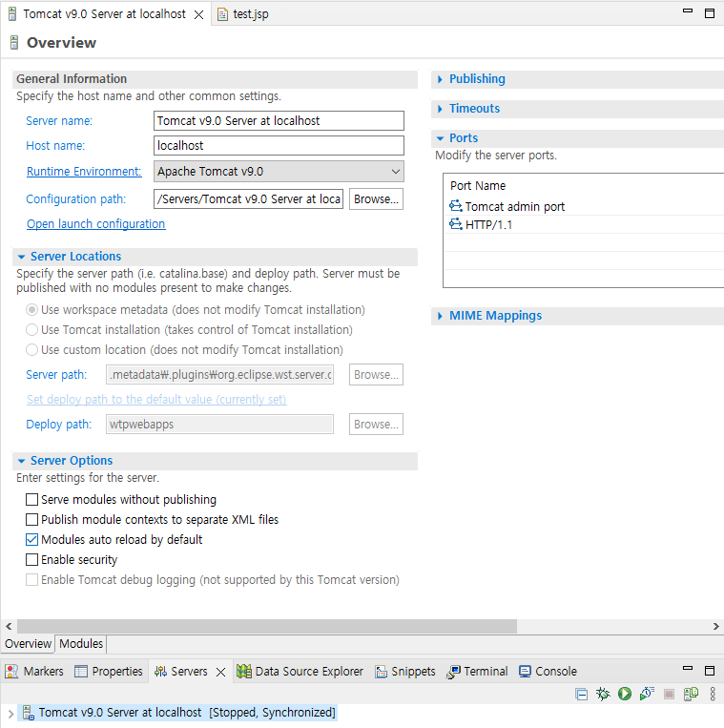Click the Host name input field
This screenshot has height=728, width=724.
pyautogui.click(x=279, y=146)
